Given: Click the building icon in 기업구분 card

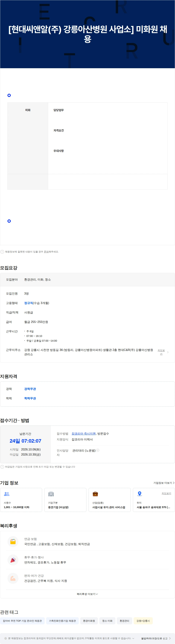Looking at the screenshot, I should tap(51, 494).
